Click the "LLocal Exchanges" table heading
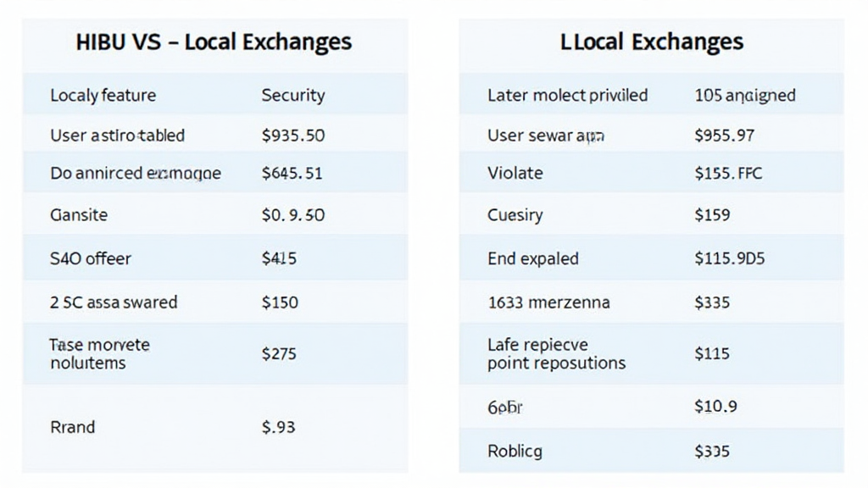 651,42
